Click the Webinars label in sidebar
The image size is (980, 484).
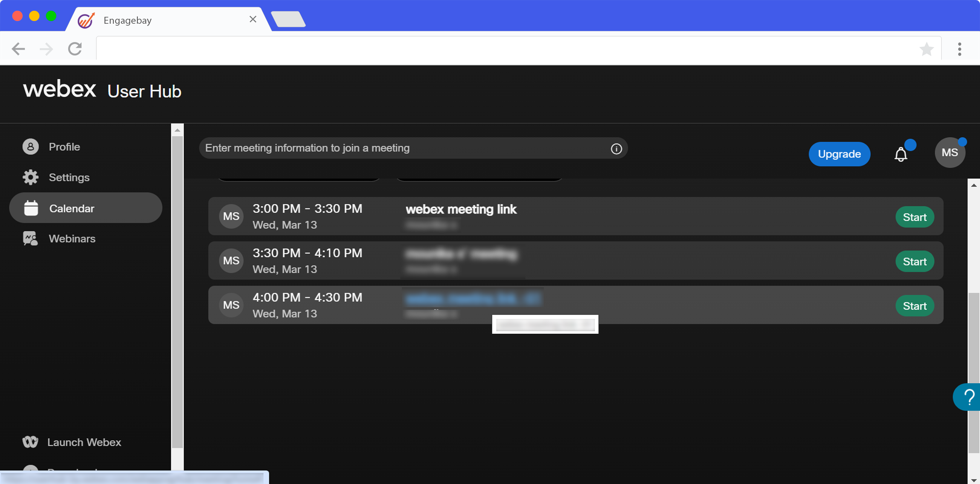(x=72, y=239)
